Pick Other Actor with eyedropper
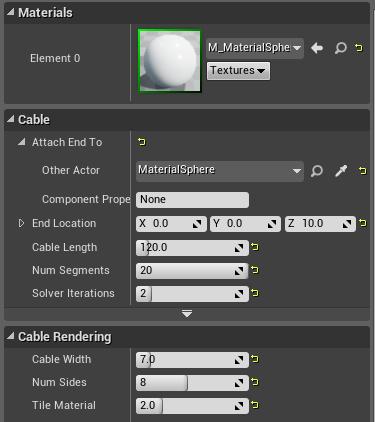The height and width of the screenshot is (422, 375). [x=341, y=171]
